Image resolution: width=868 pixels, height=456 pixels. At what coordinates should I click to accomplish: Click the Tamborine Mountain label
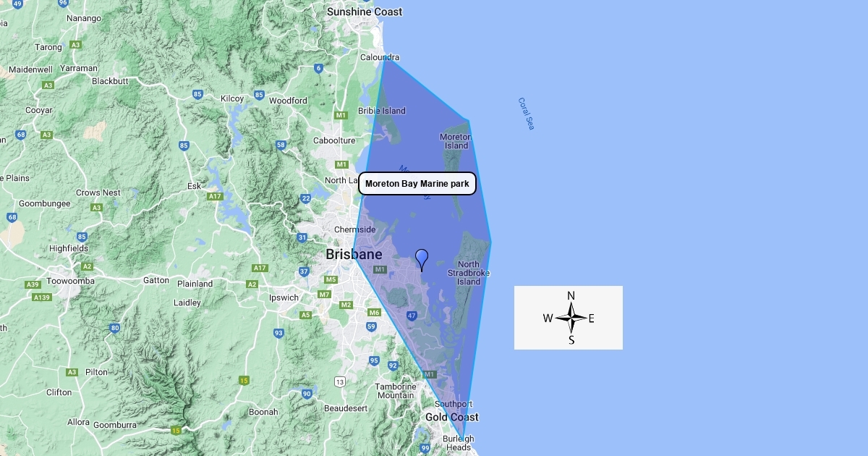coord(396,391)
